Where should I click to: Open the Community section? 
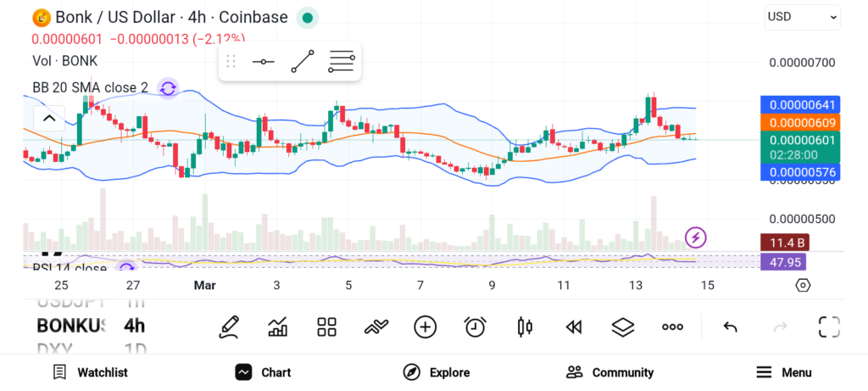pos(610,372)
